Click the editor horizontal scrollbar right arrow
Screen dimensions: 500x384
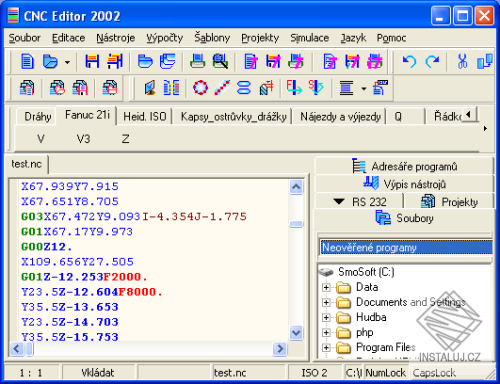click(x=280, y=349)
